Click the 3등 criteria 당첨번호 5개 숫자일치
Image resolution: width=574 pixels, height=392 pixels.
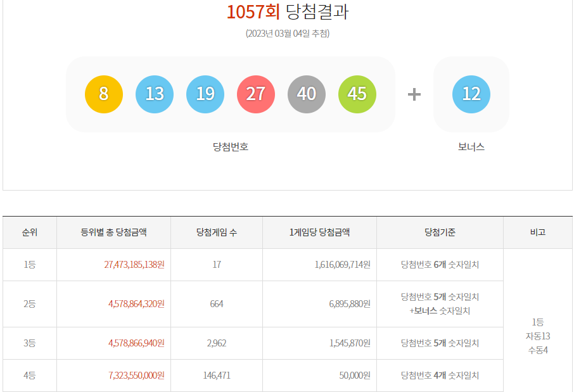[x=440, y=343]
